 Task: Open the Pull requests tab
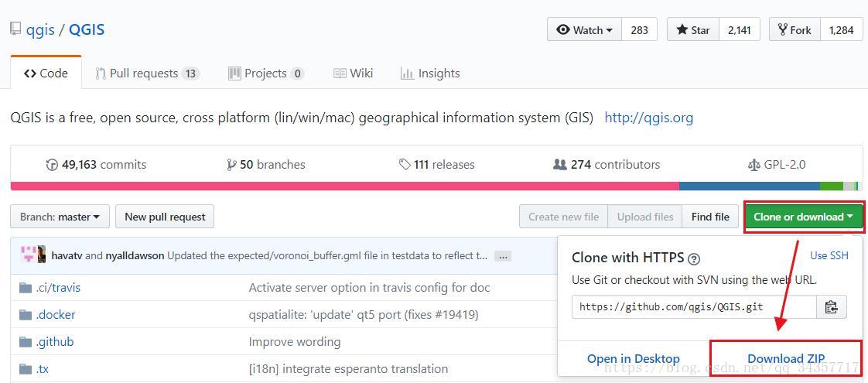[147, 73]
